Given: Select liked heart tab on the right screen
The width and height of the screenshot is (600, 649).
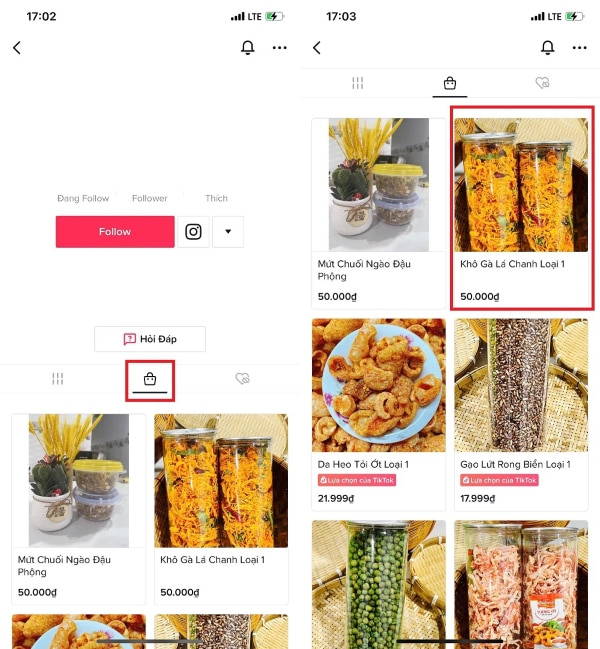Looking at the screenshot, I should click(542, 83).
